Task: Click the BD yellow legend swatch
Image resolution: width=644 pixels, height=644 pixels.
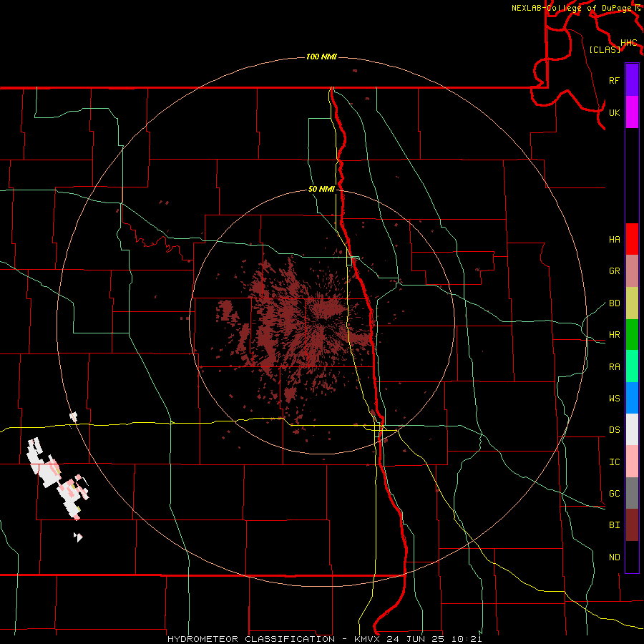Action: click(x=632, y=303)
